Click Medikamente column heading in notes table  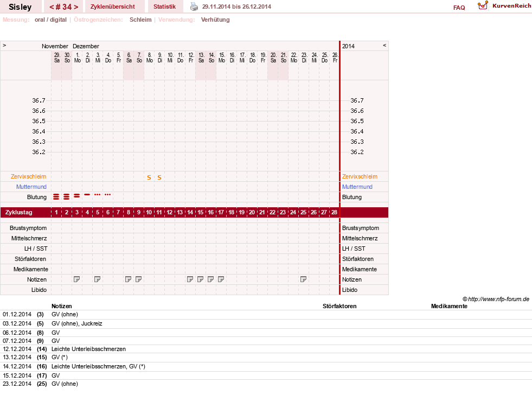coord(449,306)
